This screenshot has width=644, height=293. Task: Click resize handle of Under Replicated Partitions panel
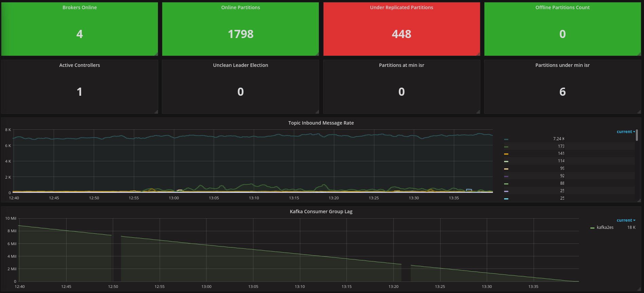(x=478, y=54)
